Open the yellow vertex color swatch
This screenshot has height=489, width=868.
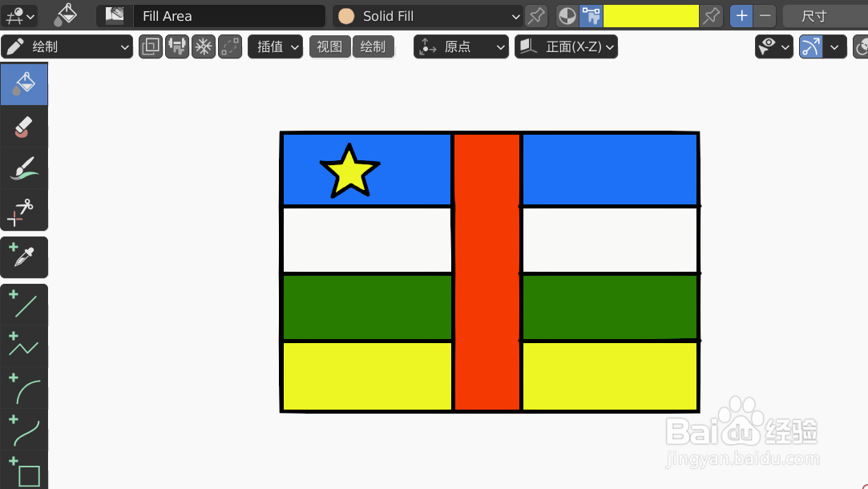651,16
